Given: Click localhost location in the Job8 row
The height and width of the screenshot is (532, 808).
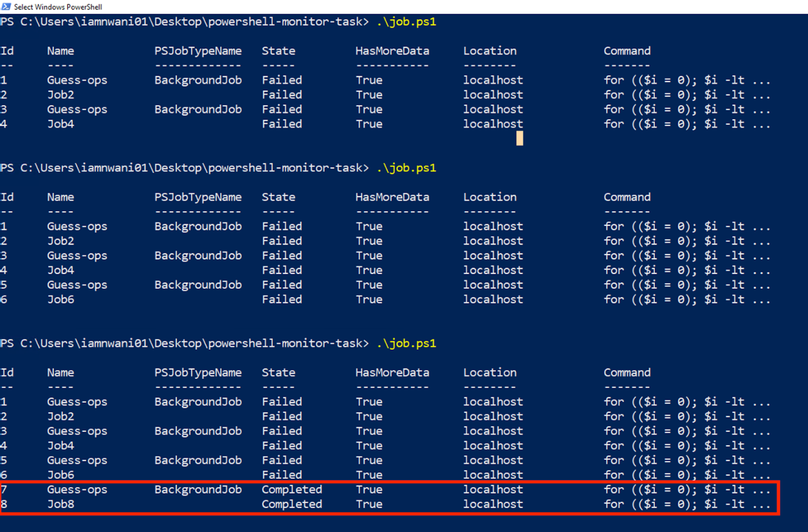Looking at the screenshot, I should [x=493, y=504].
